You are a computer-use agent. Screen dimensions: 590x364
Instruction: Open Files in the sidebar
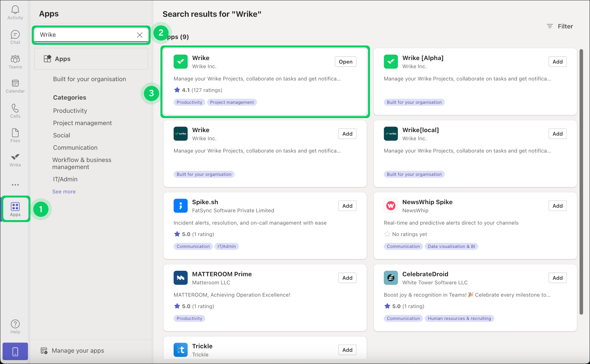tap(15, 135)
